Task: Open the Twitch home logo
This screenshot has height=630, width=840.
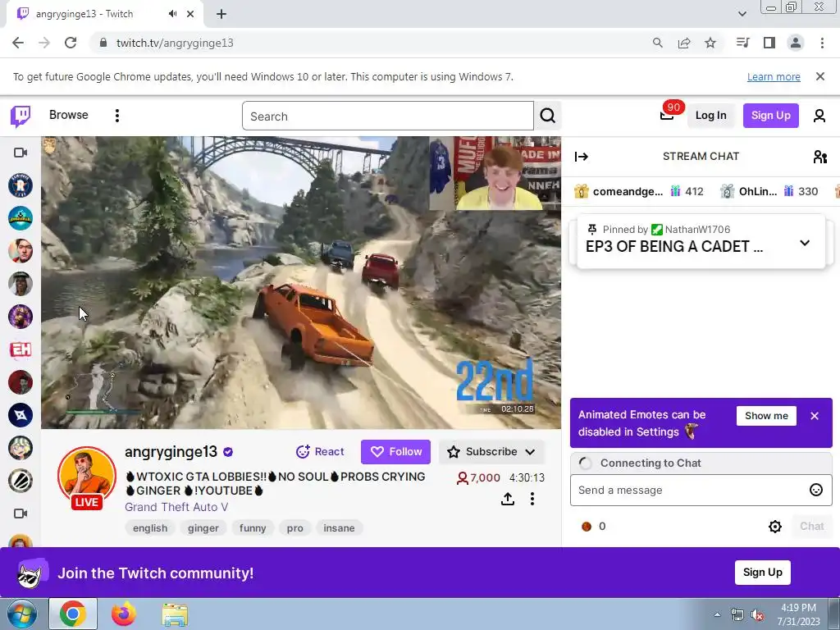Action: (x=21, y=116)
